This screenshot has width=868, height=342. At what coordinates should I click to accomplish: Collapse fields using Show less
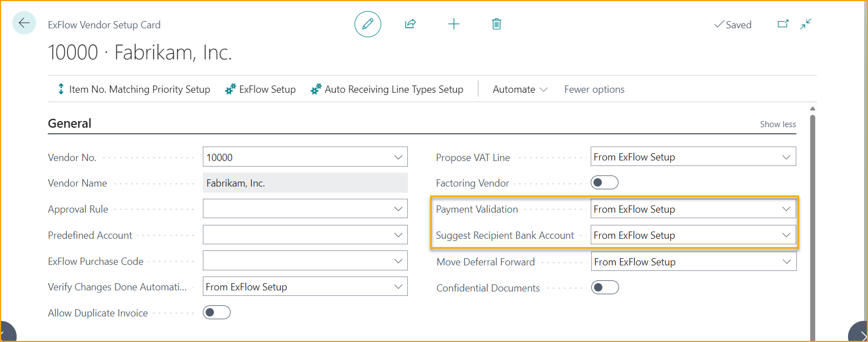[777, 124]
